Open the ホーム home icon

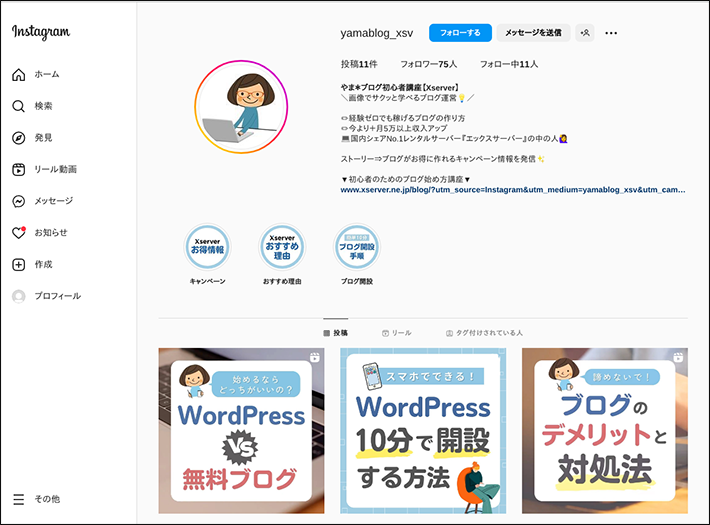19,74
